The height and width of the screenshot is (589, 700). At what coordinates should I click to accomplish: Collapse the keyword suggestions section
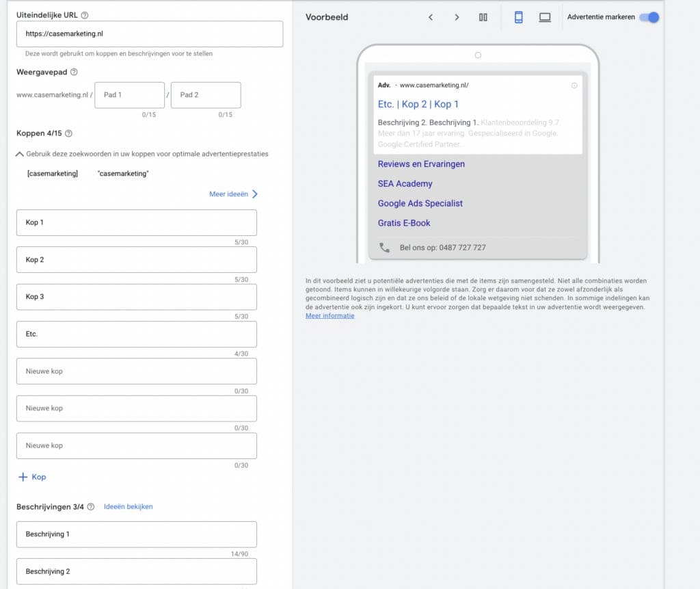tap(20, 154)
